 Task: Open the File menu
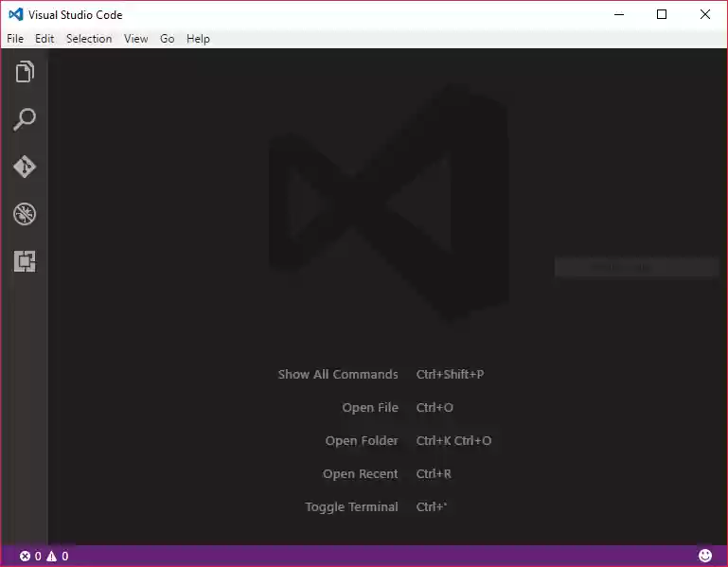tap(15, 39)
